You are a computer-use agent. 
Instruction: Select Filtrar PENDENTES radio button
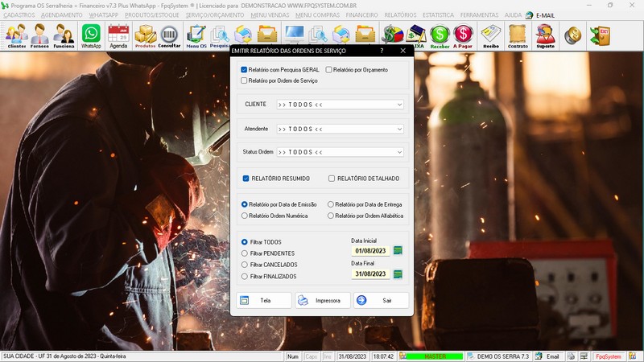(245, 253)
